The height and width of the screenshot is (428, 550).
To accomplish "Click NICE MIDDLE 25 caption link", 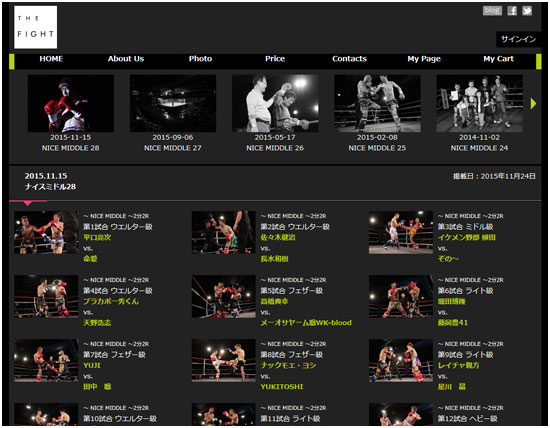I will tap(377, 148).
